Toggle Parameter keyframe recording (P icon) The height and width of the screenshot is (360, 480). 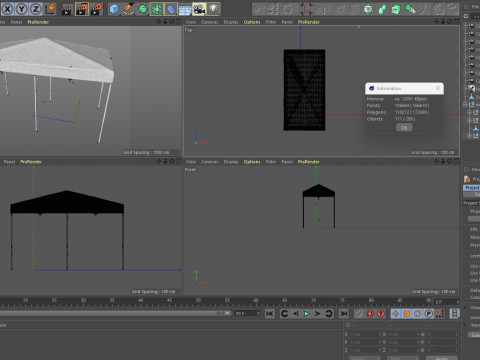tap(429, 314)
